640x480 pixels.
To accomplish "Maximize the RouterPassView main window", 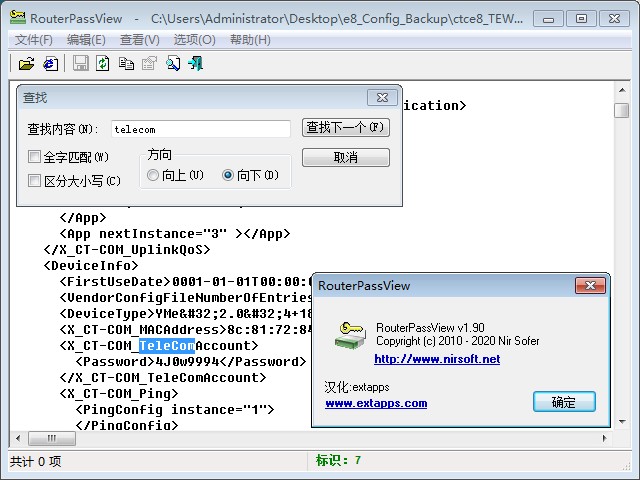I will pos(581,19).
